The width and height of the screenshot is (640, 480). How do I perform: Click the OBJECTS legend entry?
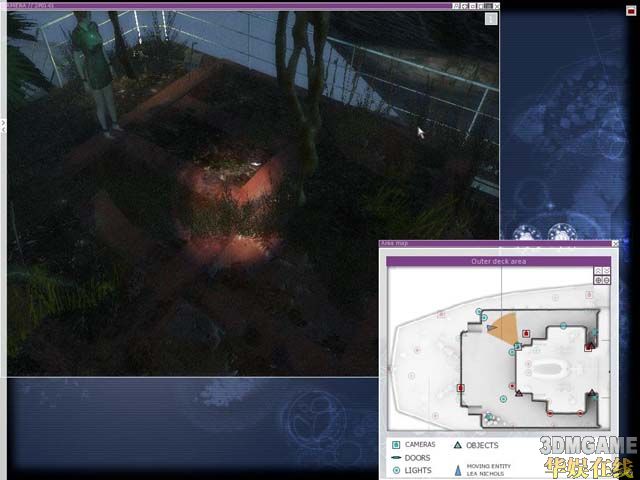(x=482, y=445)
